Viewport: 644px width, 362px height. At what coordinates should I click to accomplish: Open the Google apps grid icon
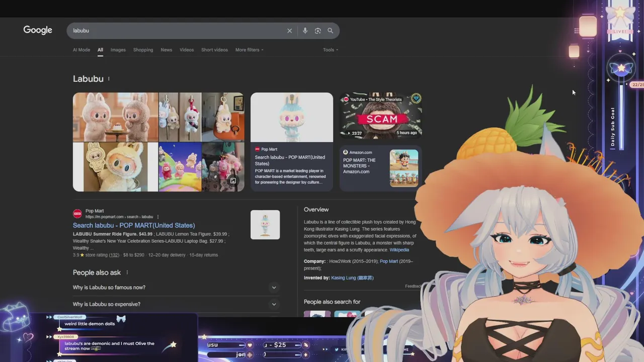(577, 31)
